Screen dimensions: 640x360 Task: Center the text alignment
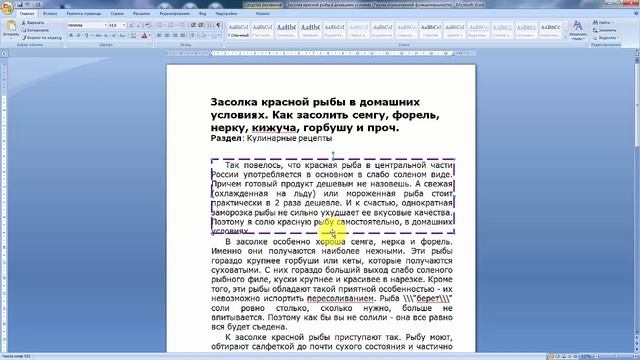(x=167, y=36)
